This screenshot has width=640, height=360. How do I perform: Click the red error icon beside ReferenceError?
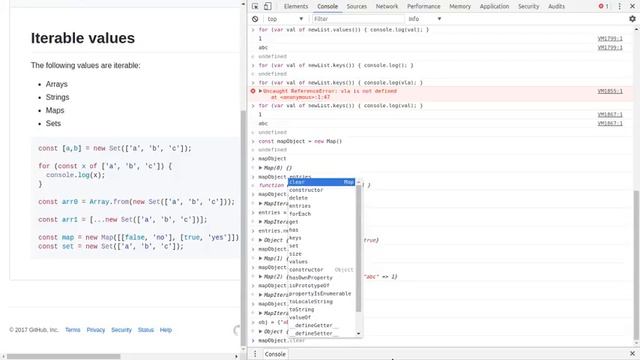click(253, 91)
